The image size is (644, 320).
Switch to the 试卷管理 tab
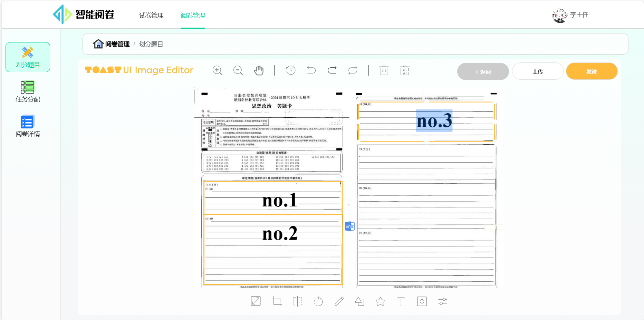(x=151, y=16)
